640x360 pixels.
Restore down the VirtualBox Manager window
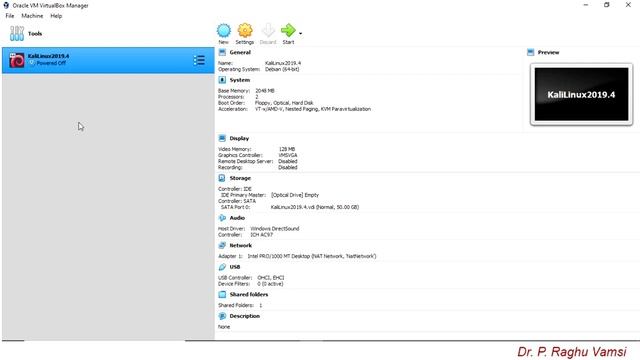click(x=607, y=5)
